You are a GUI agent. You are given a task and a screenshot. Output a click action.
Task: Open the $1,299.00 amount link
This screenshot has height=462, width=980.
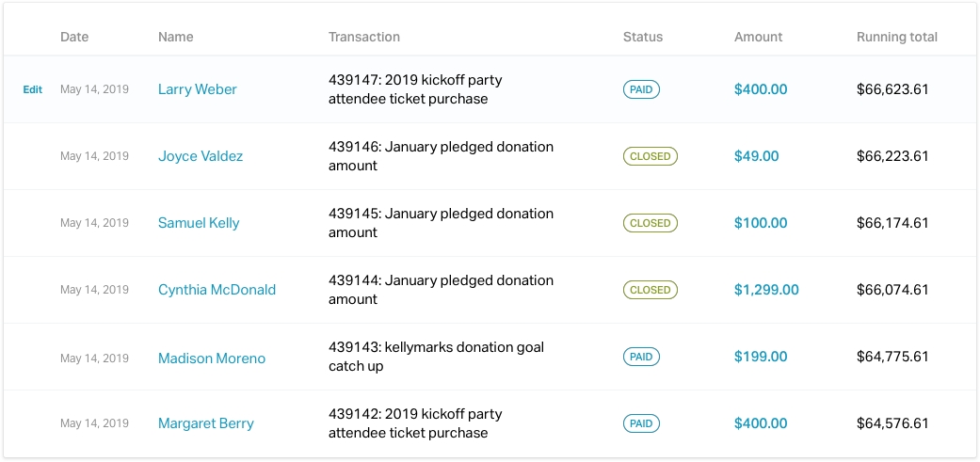click(x=766, y=290)
